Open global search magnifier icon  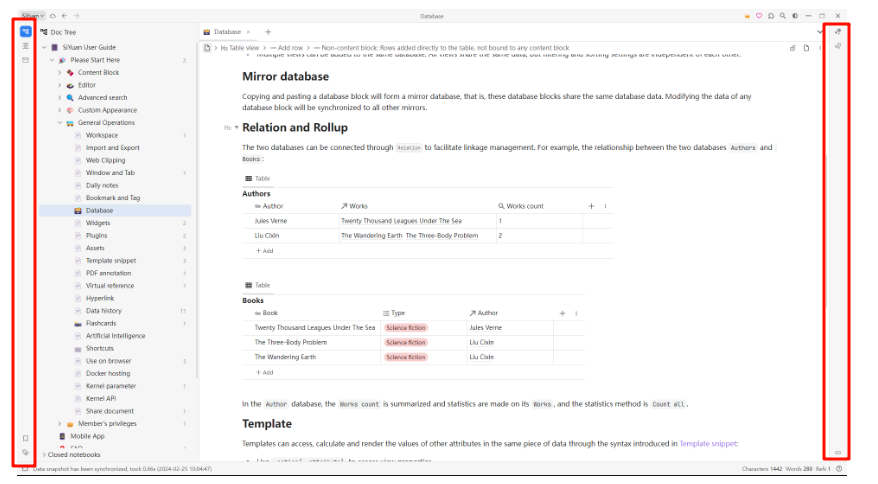pyautogui.click(x=783, y=16)
